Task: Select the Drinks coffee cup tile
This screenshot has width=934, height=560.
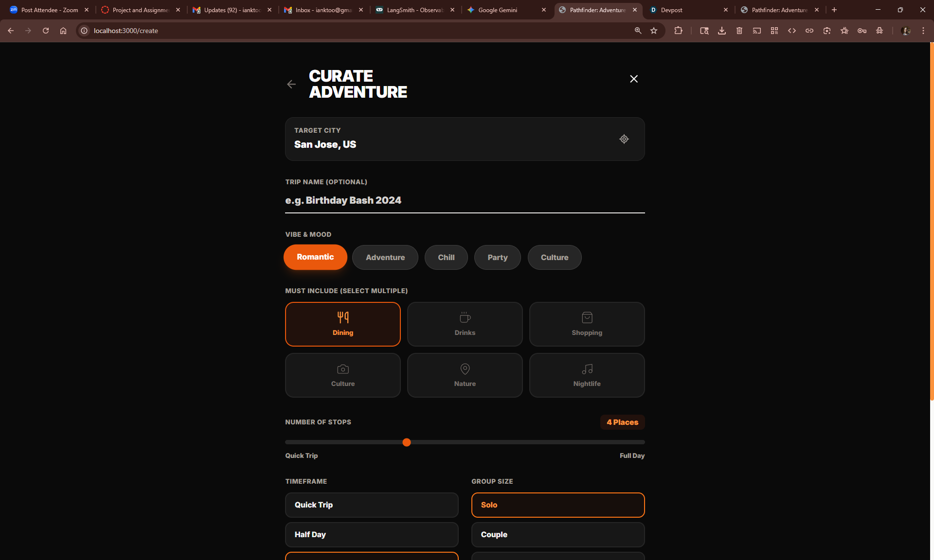Action: point(465,324)
